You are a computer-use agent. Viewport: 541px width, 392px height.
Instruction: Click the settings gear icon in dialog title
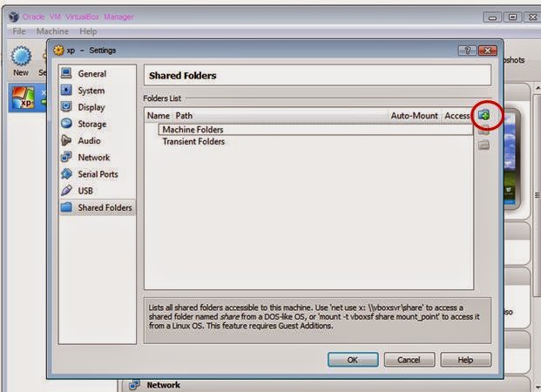coord(58,51)
